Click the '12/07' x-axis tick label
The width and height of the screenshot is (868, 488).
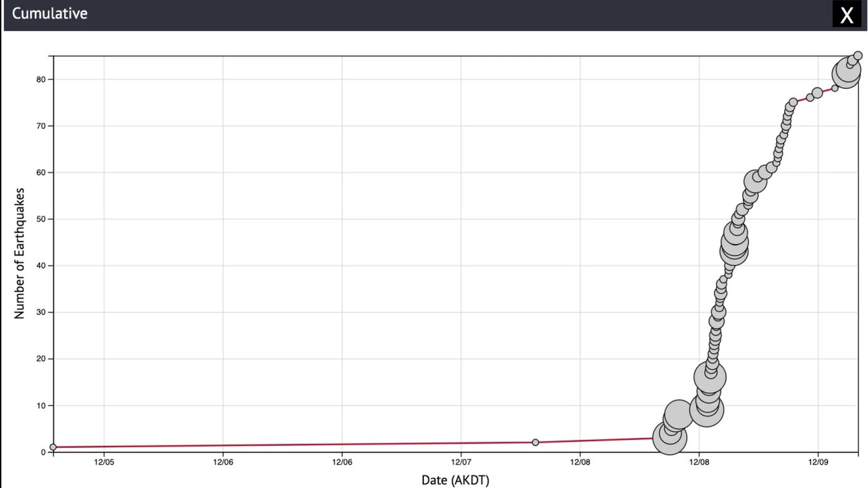[x=461, y=461]
